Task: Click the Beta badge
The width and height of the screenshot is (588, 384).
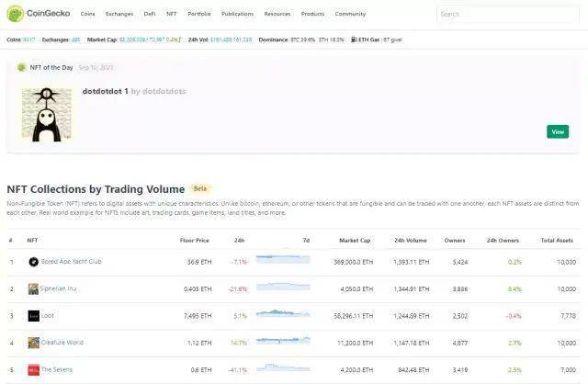Action: pyautogui.click(x=200, y=188)
